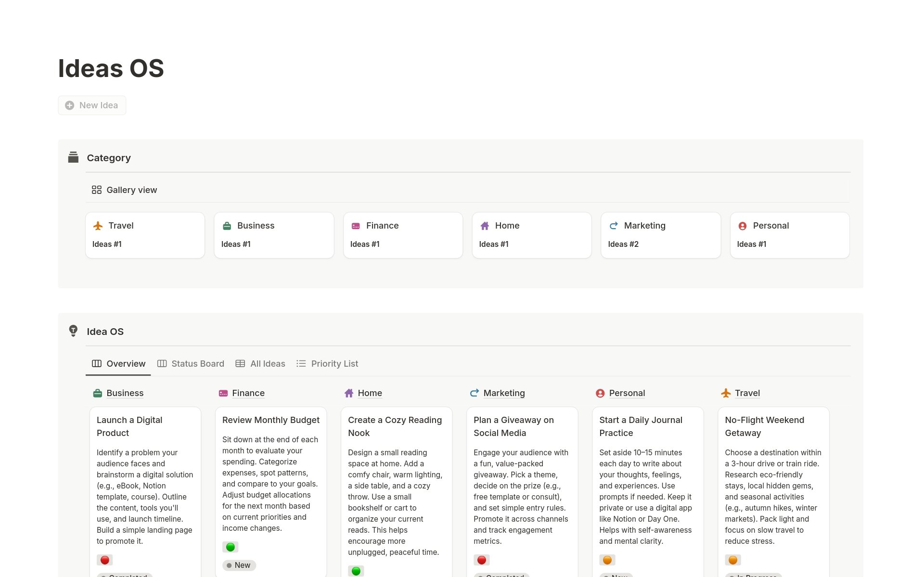
Task: Click the All Ideas table icon
Action: 240,364
